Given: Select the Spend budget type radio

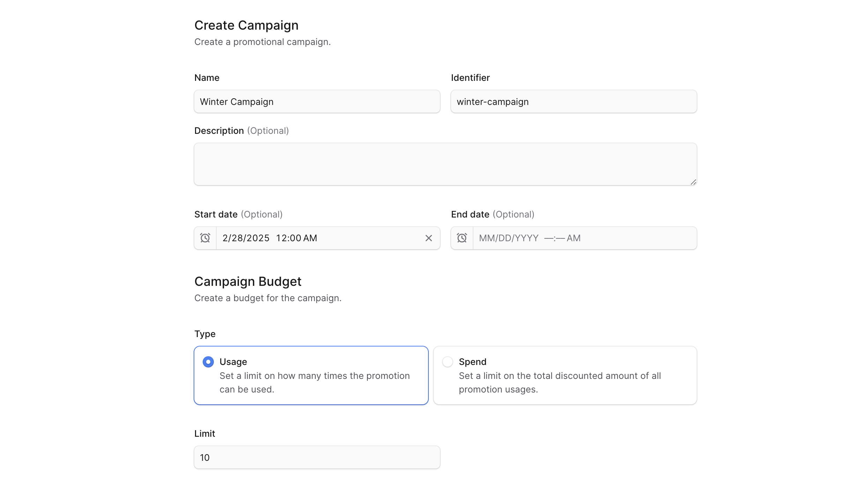Looking at the screenshot, I should pyautogui.click(x=448, y=362).
